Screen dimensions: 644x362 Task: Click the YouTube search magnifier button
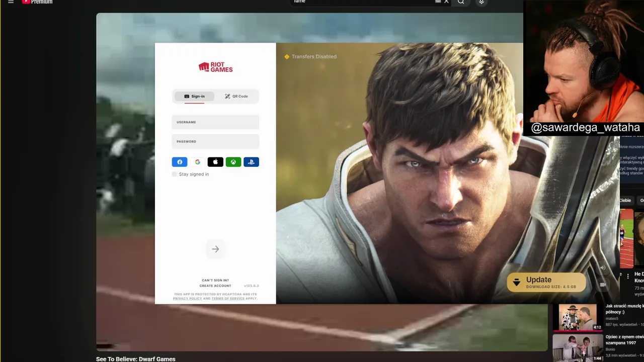pyautogui.click(x=461, y=2)
